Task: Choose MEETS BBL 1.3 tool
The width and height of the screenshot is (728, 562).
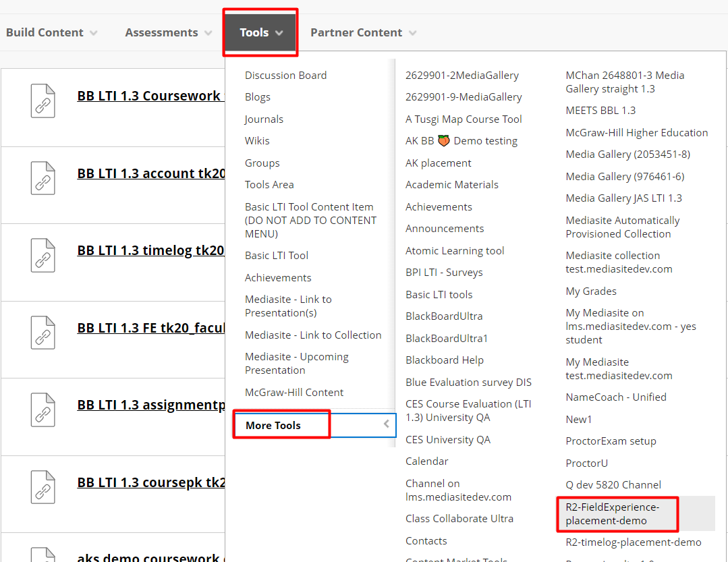Action: click(600, 111)
